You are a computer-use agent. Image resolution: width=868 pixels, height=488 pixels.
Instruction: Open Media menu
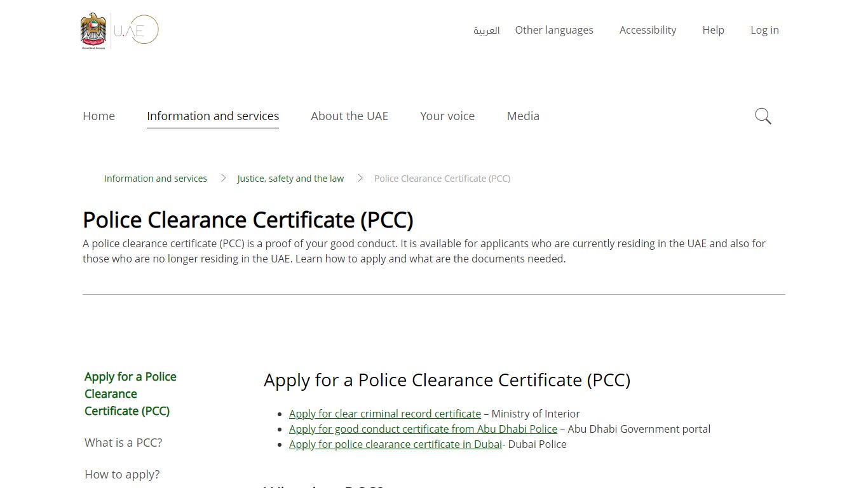coord(523,116)
